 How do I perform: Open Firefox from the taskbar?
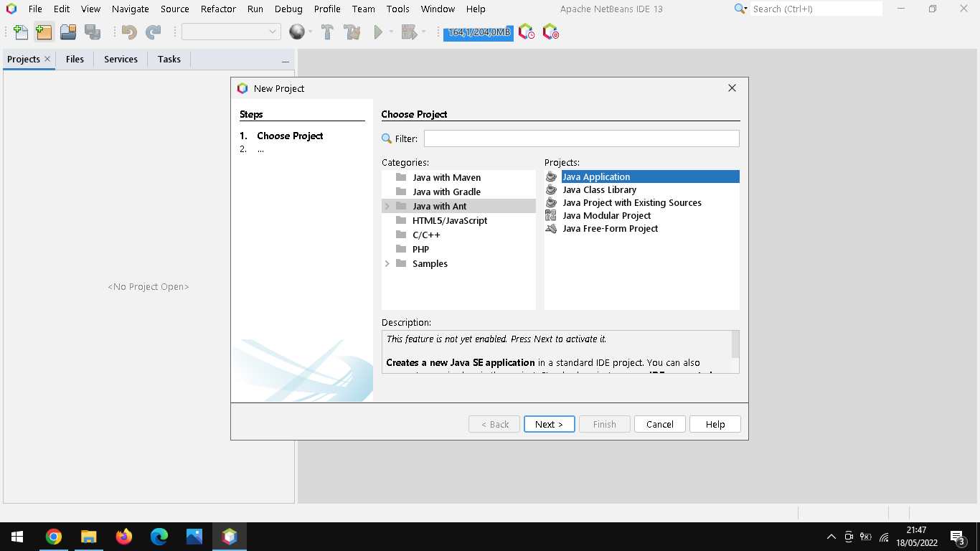click(x=123, y=537)
